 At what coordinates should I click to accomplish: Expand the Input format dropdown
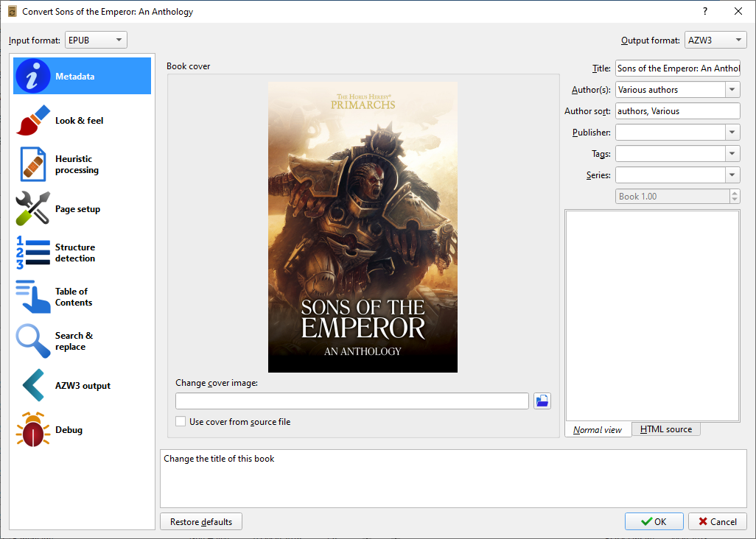[x=96, y=40]
